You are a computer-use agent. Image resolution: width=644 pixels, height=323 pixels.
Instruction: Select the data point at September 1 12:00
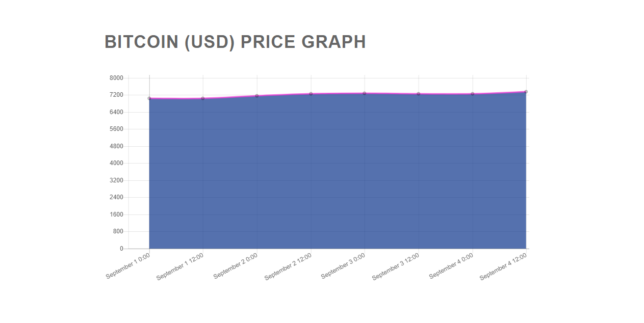pos(203,98)
